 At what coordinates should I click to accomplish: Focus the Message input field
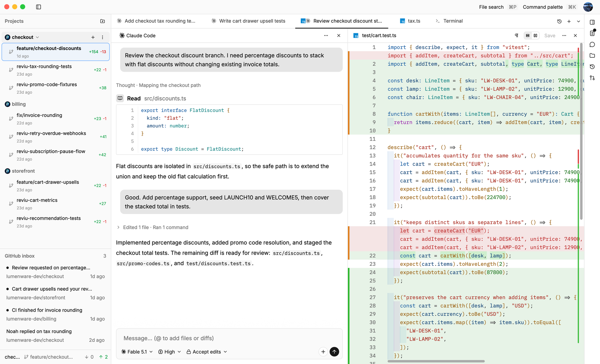(x=229, y=338)
